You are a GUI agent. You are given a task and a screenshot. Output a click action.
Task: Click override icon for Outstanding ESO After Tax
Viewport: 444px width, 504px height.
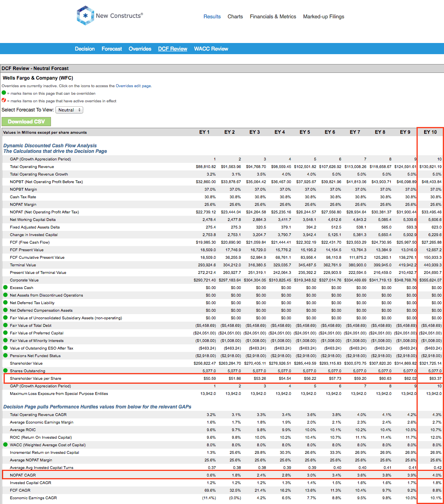click(6, 348)
